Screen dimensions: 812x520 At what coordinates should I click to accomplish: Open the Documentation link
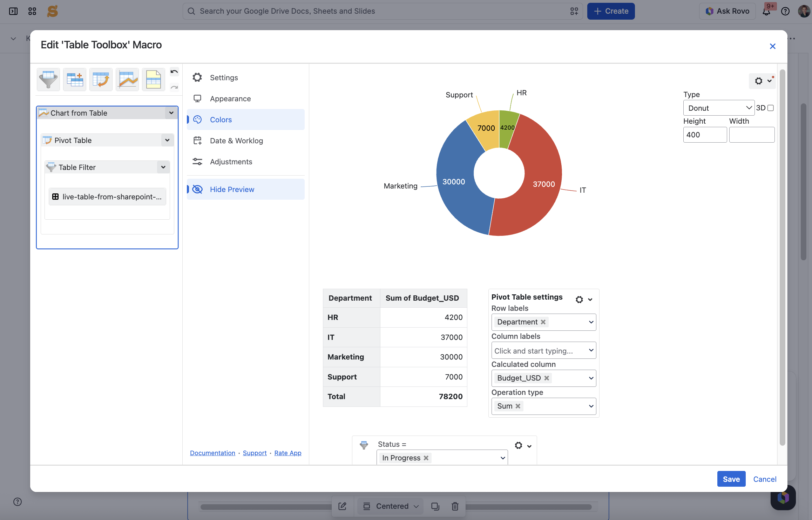pyautogui.click(x=212, y=453)
